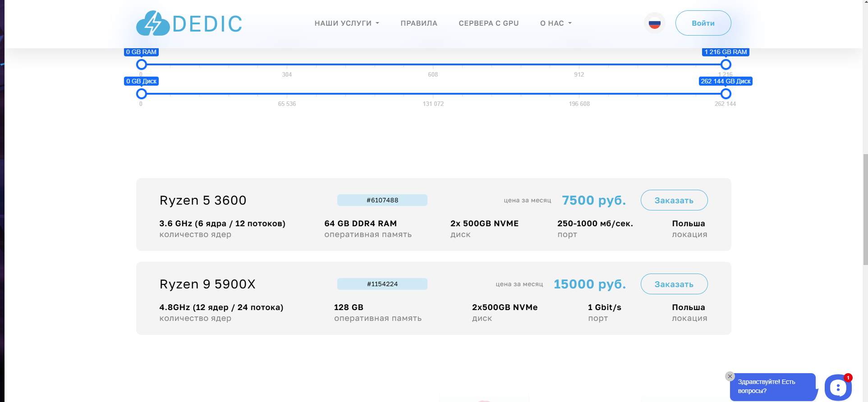
Task: Click the 7500 руб. price
Action: [594, 200]
